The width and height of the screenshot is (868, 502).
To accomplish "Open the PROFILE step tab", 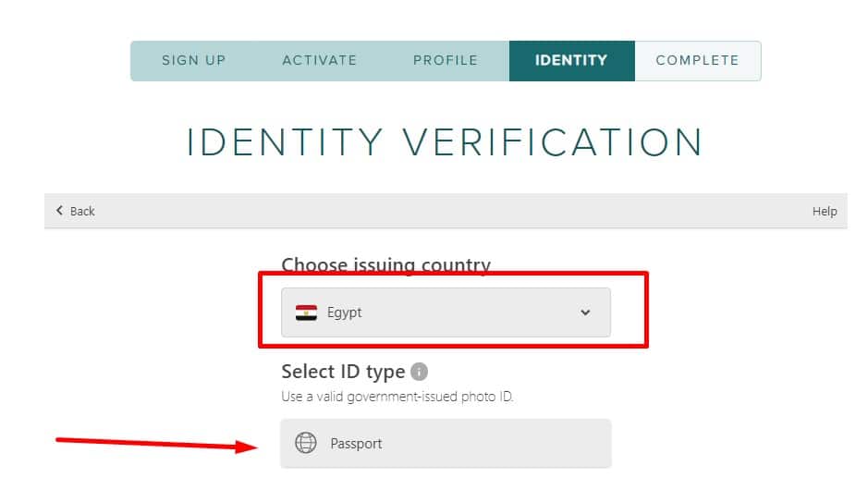I will coord(446,61).
